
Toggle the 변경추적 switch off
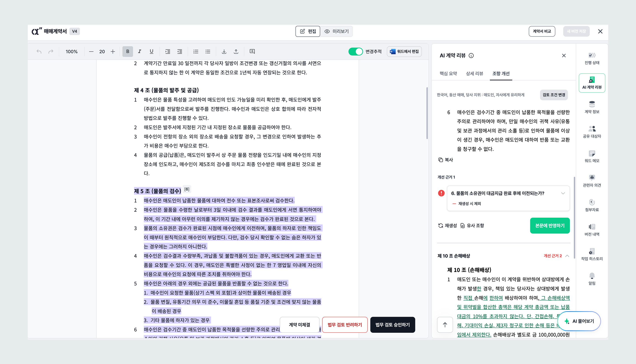(x=356, y=51)
